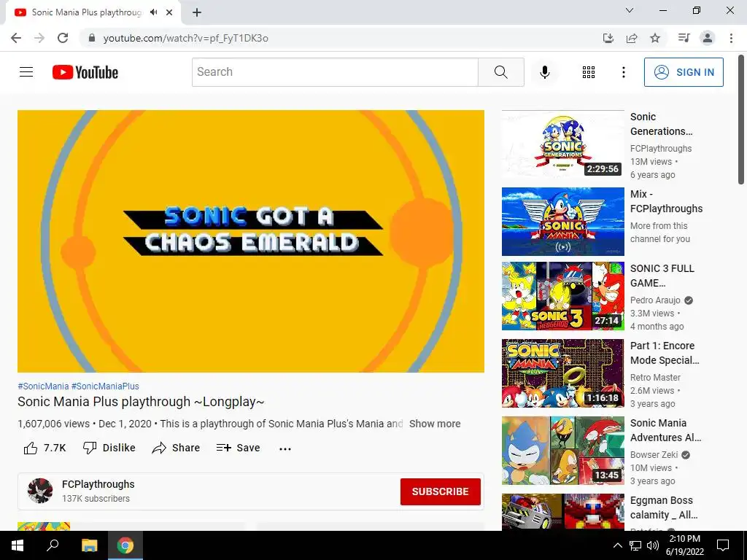Image resolution: width=747 pixels, height=560 pixels.
Task: Click Chrome icon on taskbar
Action: click(125, 545)
